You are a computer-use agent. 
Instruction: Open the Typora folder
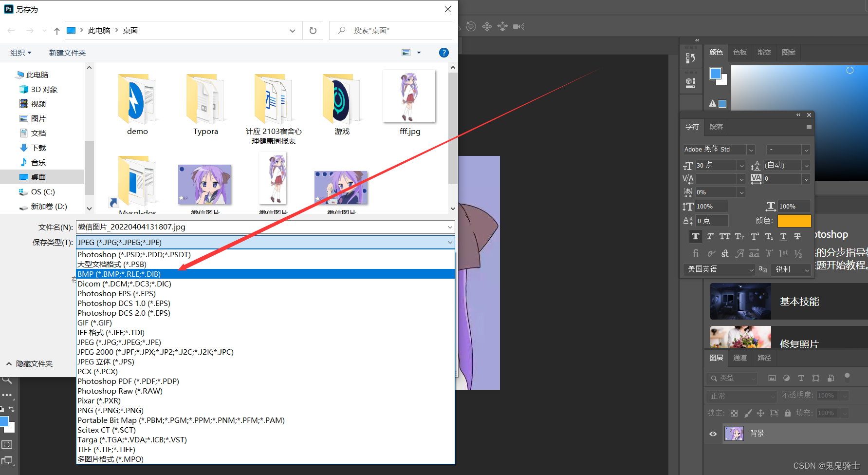pyautogui.click(x=205, y=104)
